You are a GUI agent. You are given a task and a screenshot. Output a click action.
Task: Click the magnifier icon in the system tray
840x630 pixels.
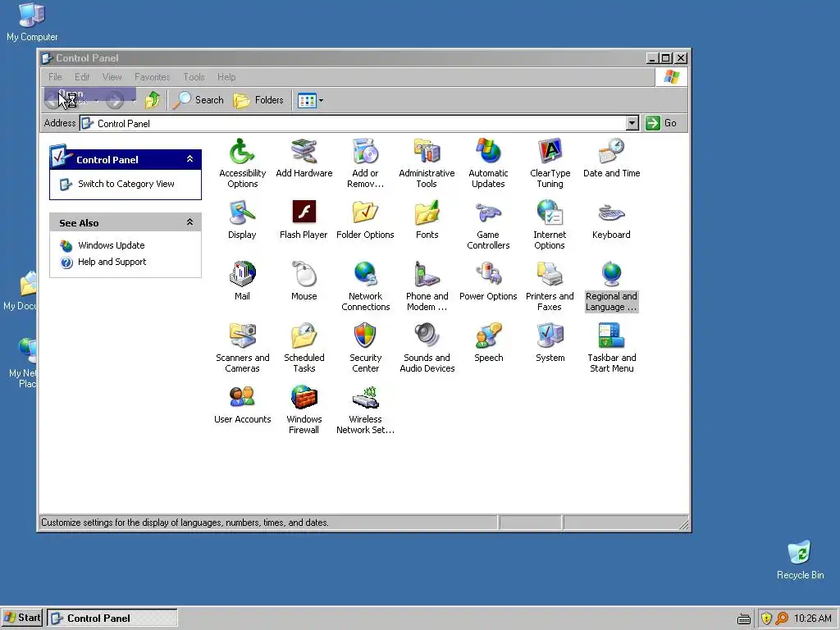coord(782,619)
